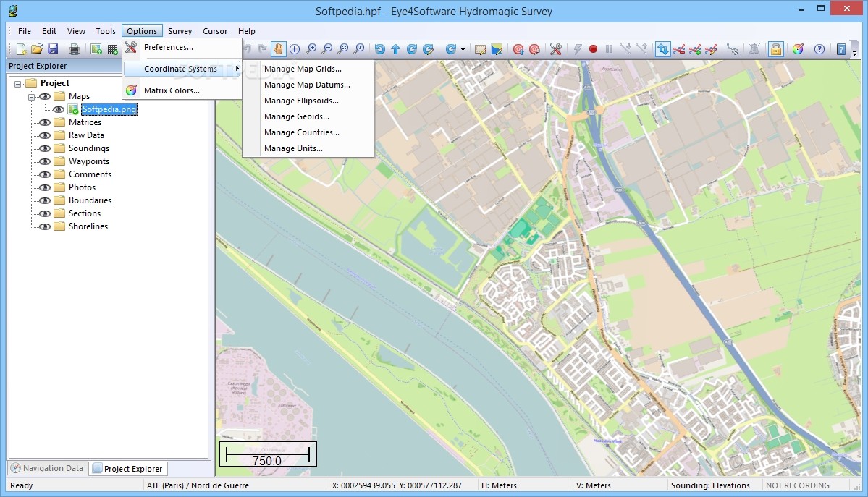Start recording with the red circle
The height and width of the screenshot is (497, 868).
pos(594,49)
